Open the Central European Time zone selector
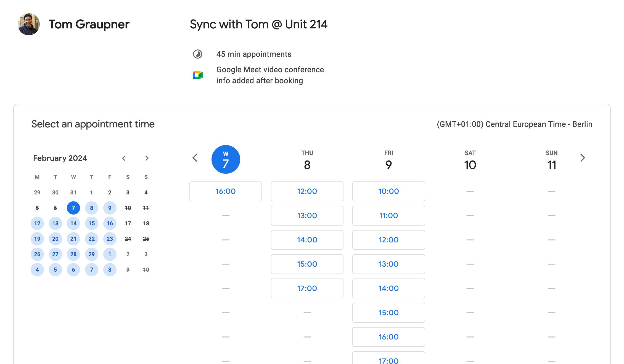The width and height of the screenshot is (624, 364). (514, 124)
